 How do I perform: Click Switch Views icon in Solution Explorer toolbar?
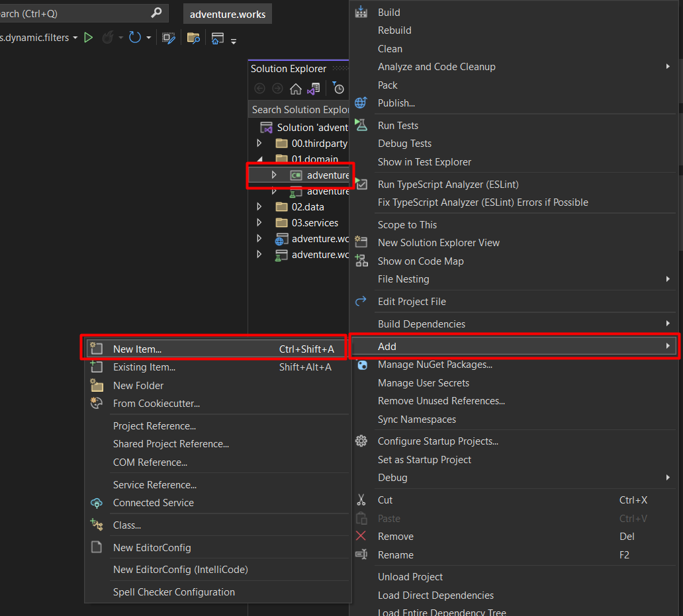coord(313,89)
